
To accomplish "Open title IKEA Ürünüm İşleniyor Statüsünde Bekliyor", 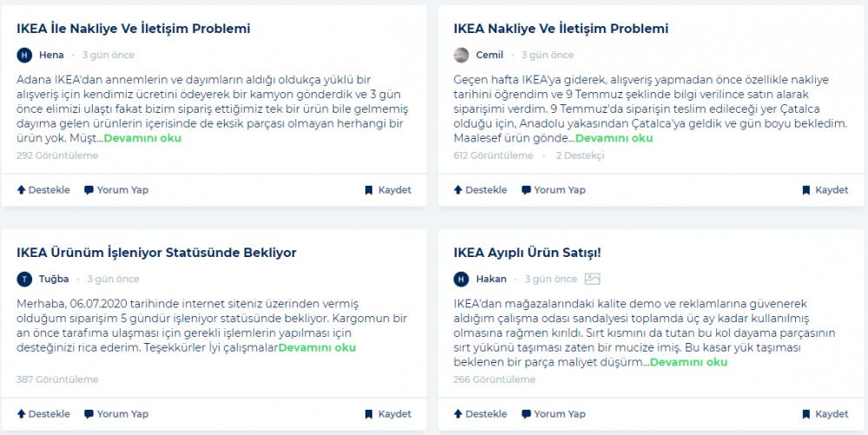I will point(156,253).
